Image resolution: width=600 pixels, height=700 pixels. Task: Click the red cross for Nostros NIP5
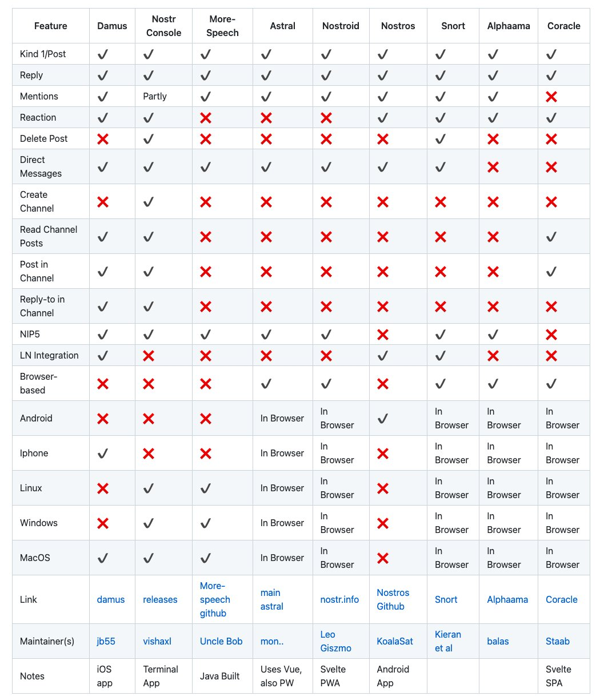click(383, 335)
